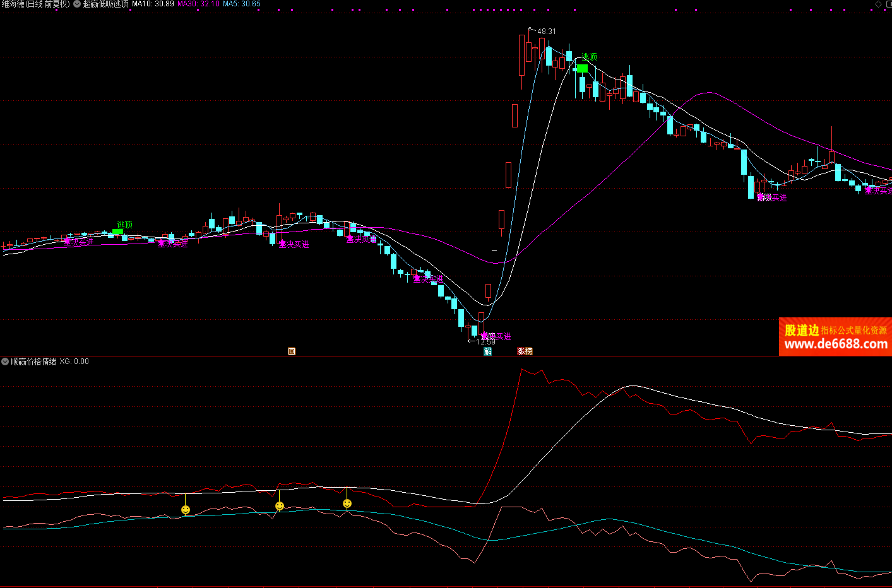The image size is (892, 588).
Task: Click the green 逃顶 block near the peak
Action: 582,68
